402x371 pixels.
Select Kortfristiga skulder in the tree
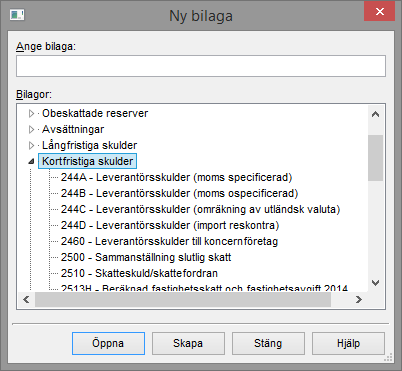87,161
